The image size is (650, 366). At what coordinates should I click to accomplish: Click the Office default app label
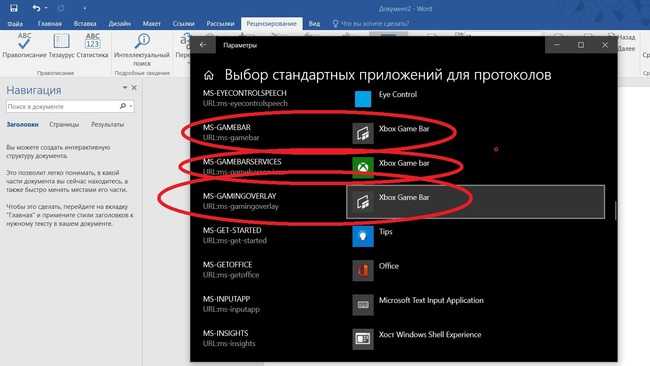(388, 266)
